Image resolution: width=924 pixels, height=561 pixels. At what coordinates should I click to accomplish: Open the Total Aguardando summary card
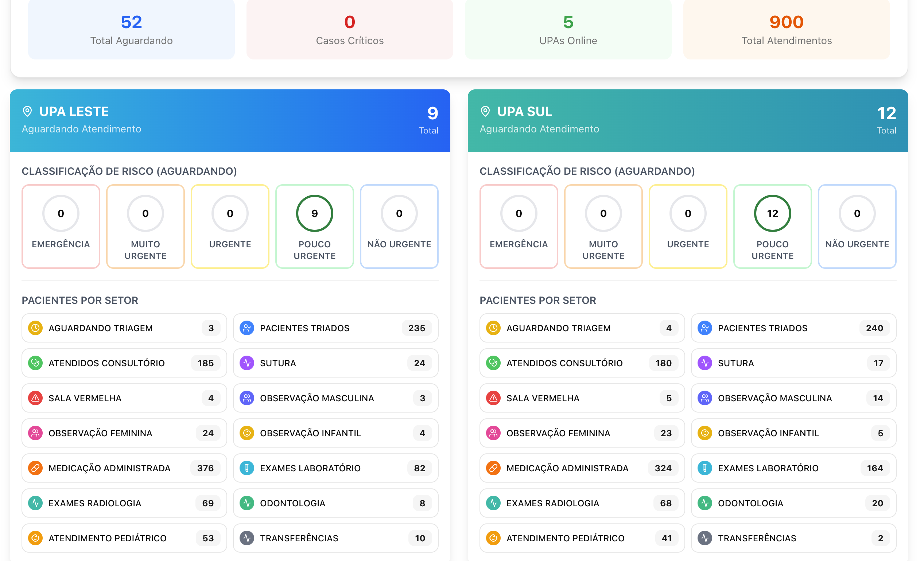click(131, 30)
